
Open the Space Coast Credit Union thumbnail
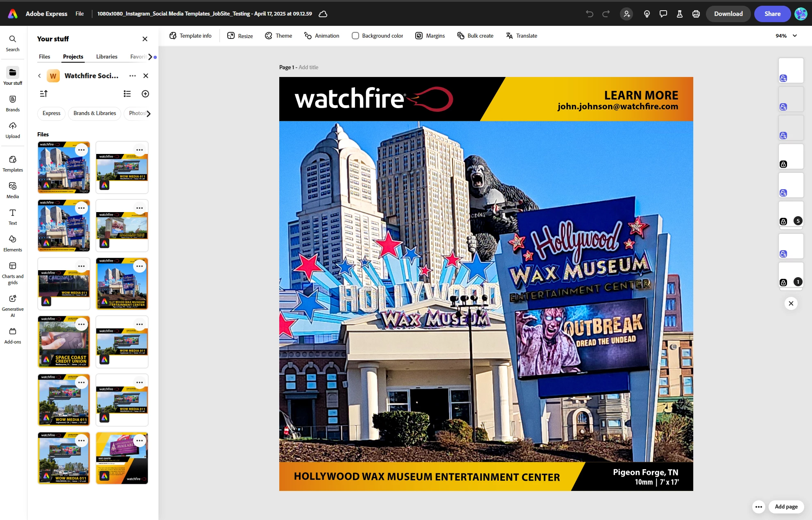pos(63,342)
